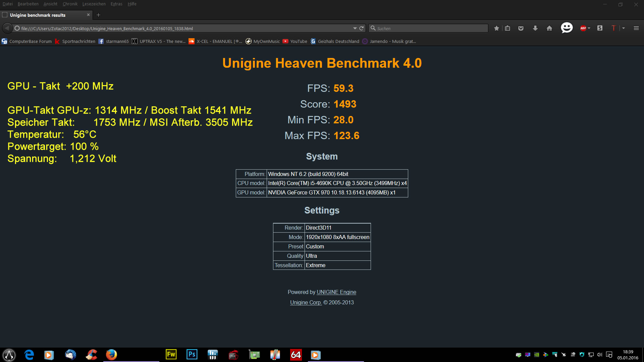Image resolution: width=644 pixels, height=362 pixels.
Task: Open the ComputerBase Forum bookmark
Action: coord(27,41)
